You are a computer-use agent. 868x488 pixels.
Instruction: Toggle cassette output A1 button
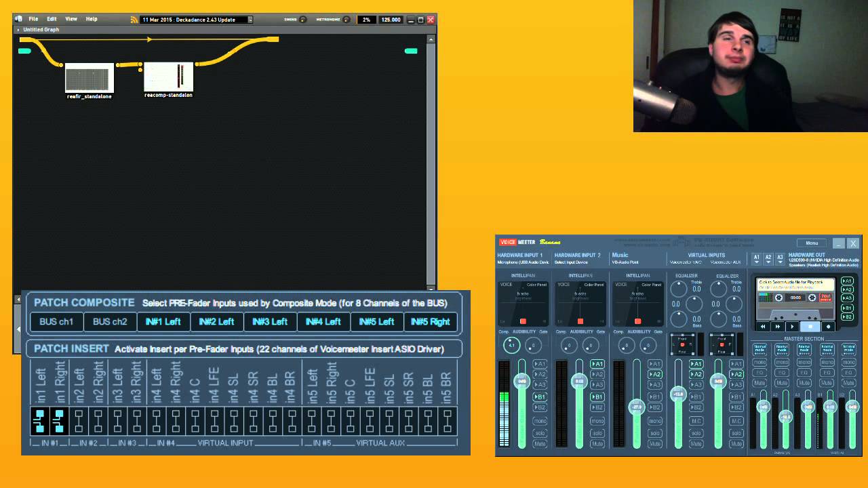click(847, 281)
